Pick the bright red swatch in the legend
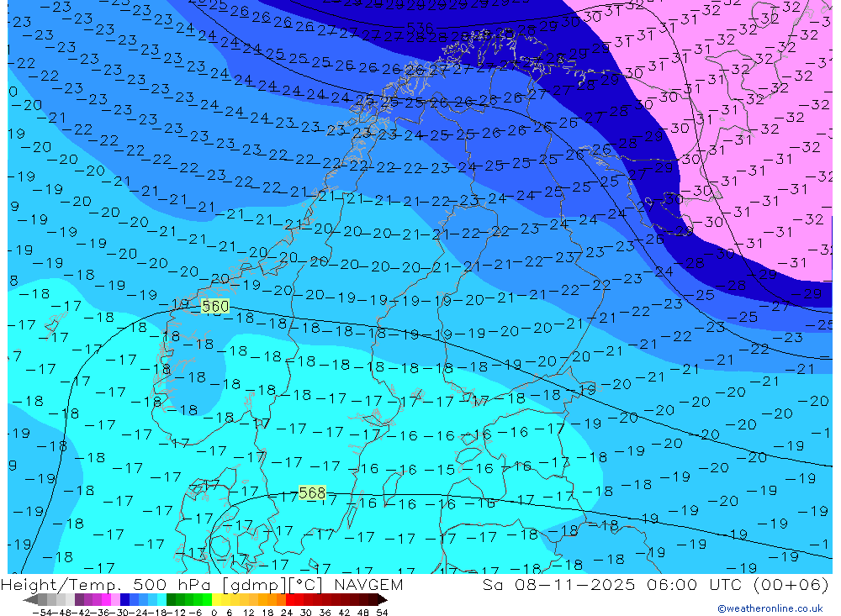 290,599
